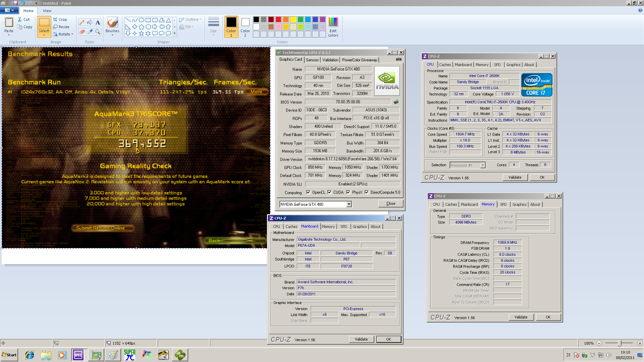The image size is (644, 362).
Task: Click Validate in CPU-Z Mainboard window
Action: tap(361, 339)
